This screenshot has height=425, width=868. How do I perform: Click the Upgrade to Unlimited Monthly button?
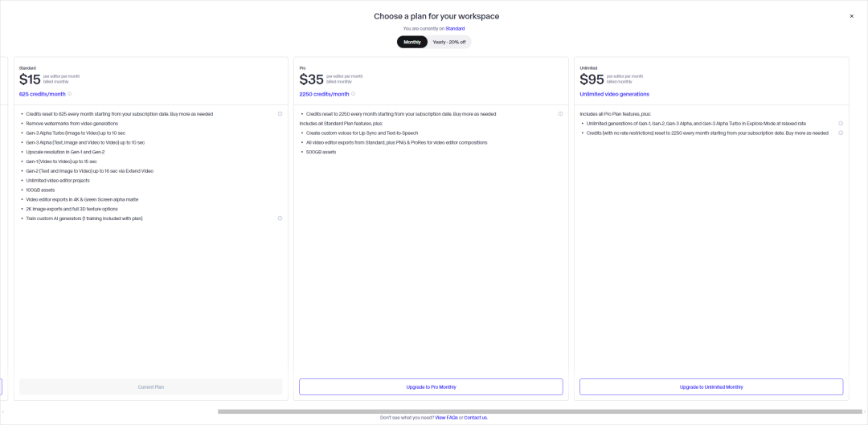711,386
